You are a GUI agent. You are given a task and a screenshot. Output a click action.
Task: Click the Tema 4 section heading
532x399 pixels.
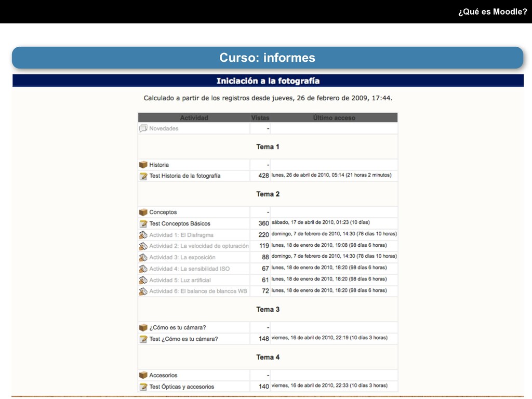pyautogui.click(x=268, y=357)
